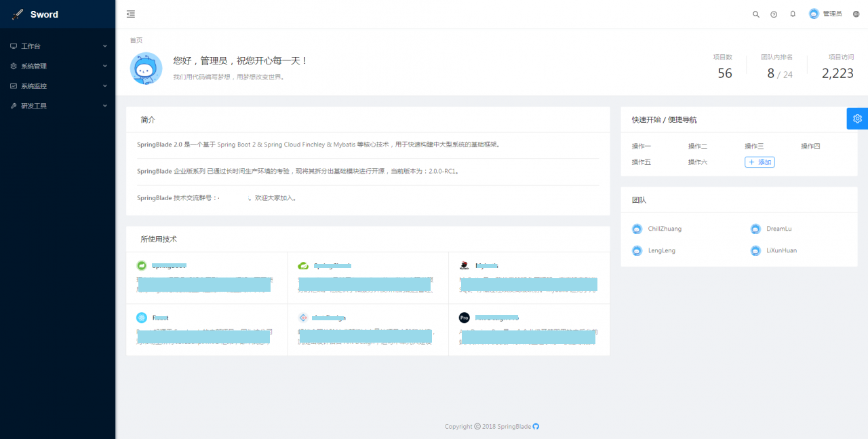The image size is (868, 439).
Task: Open the blue settings gear drawer
Action: [x=857, y=118]
